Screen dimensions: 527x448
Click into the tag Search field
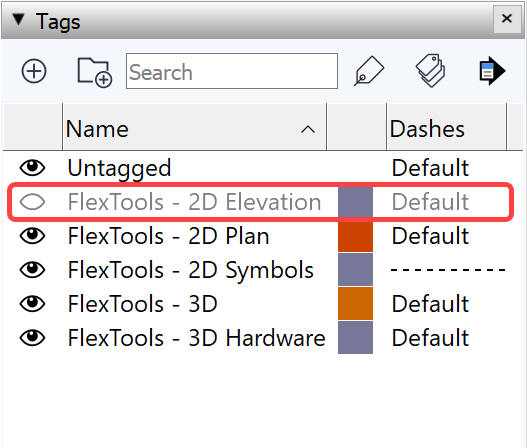(x=232, y=71)
